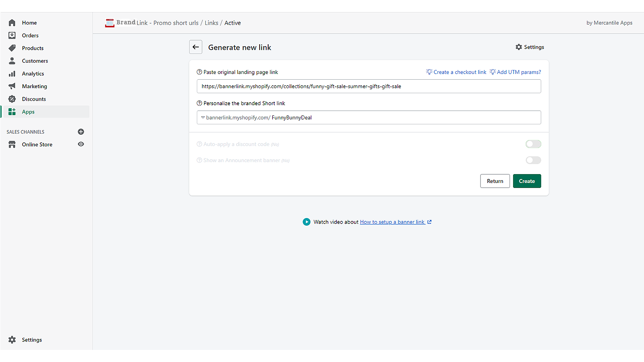The height and width of the screenshot is (362, 644).
Task: Click the back arrow beside Generate new link
Action: coord(196,47)
